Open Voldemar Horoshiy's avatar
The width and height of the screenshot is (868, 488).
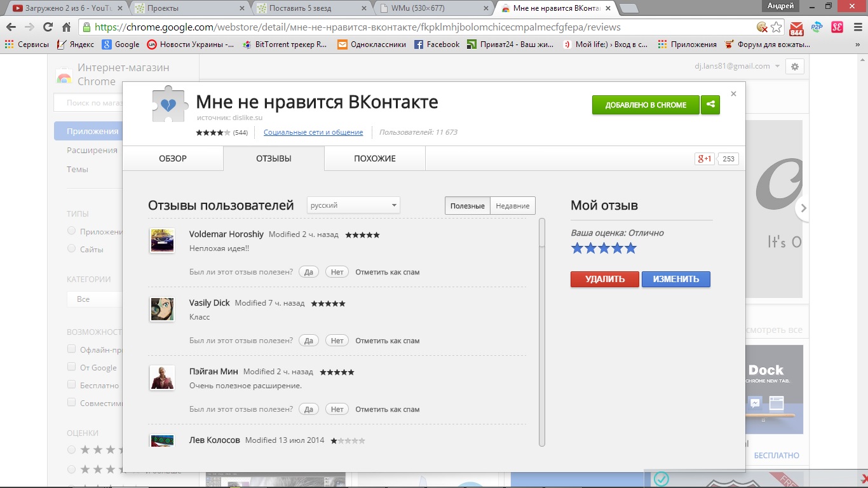pos(162,241)
